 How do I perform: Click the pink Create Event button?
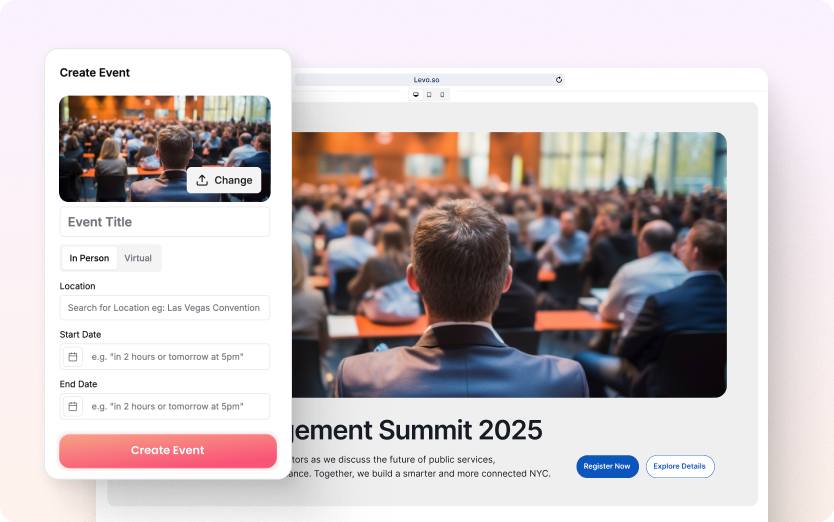(168, 451)
